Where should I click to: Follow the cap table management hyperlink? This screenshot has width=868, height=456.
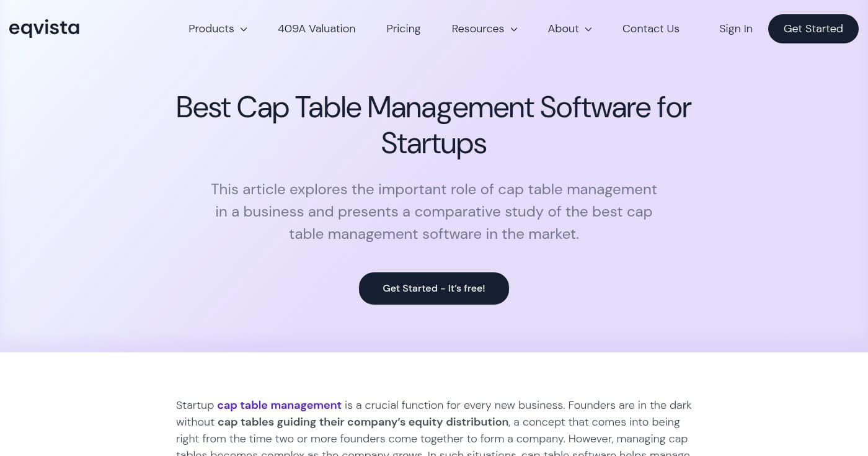[x=279, y=405]
